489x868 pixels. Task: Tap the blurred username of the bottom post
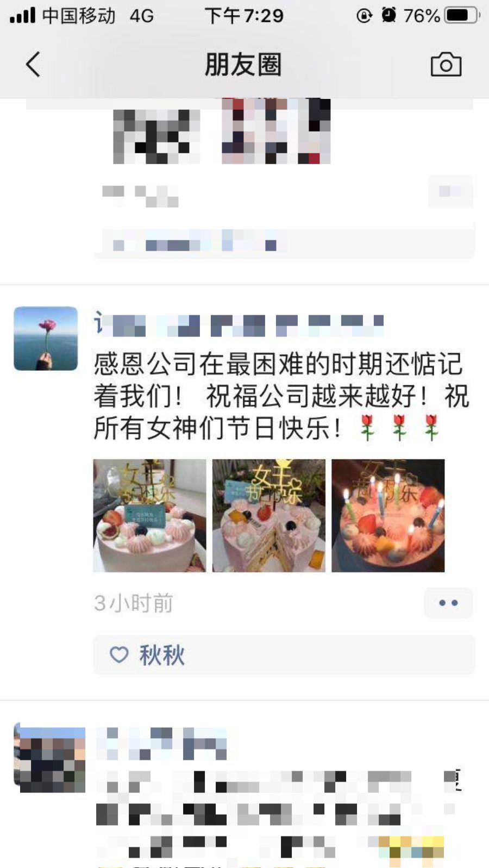pos(161,743)
